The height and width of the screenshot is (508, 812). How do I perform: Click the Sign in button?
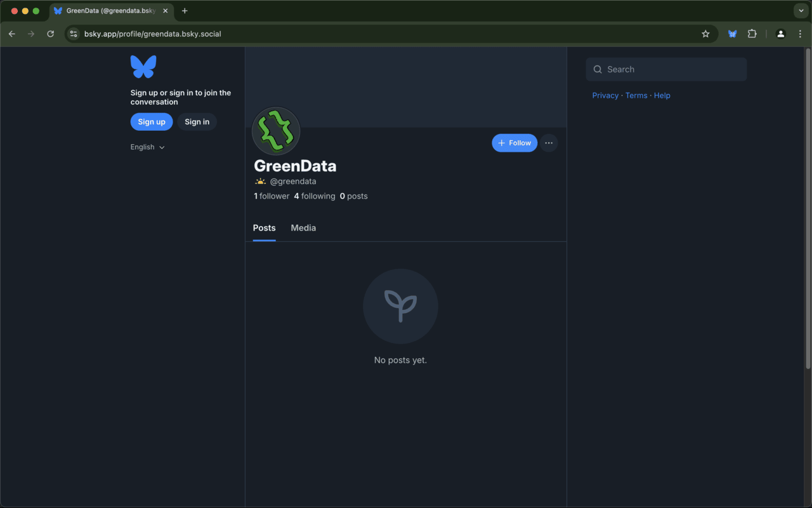click(x=197, y=122)
